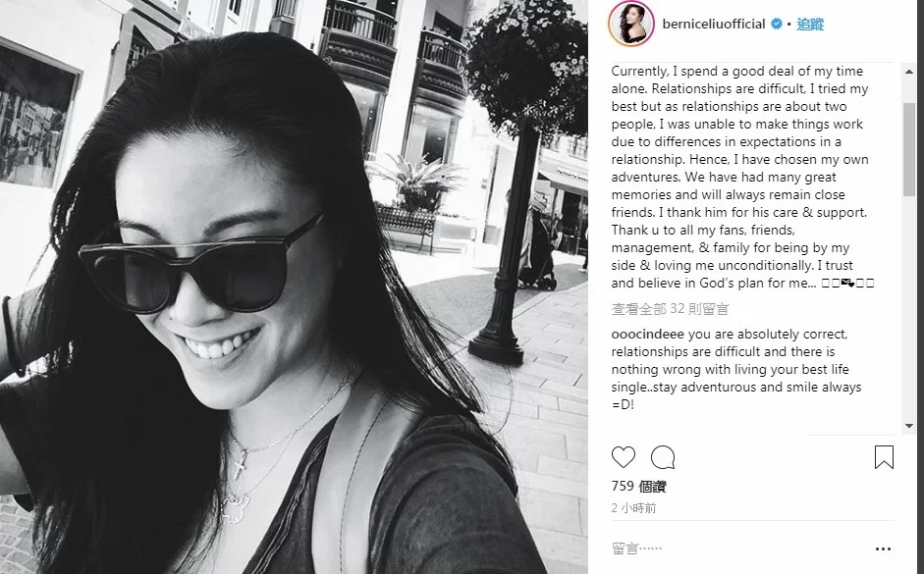Open the berniceliuofficial profile avatar
This screenshot has width=924, height=574.
pos(630,24)
